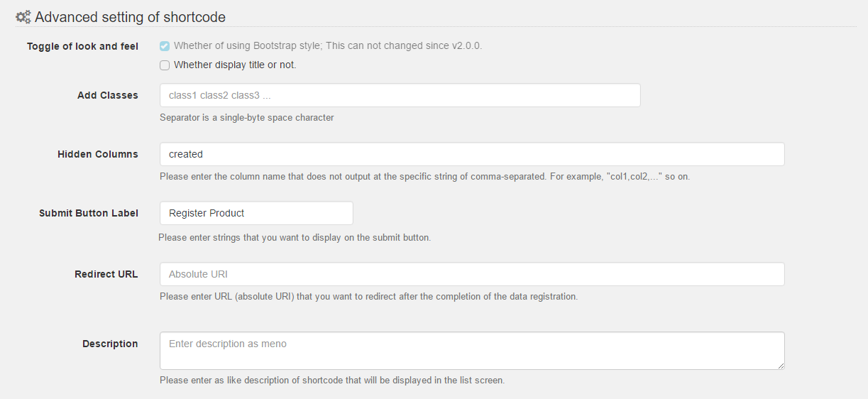This screenshot has width=868, height=399.
Task: Click the 'Whether display title or not.' label text
Action: (235, 65)
